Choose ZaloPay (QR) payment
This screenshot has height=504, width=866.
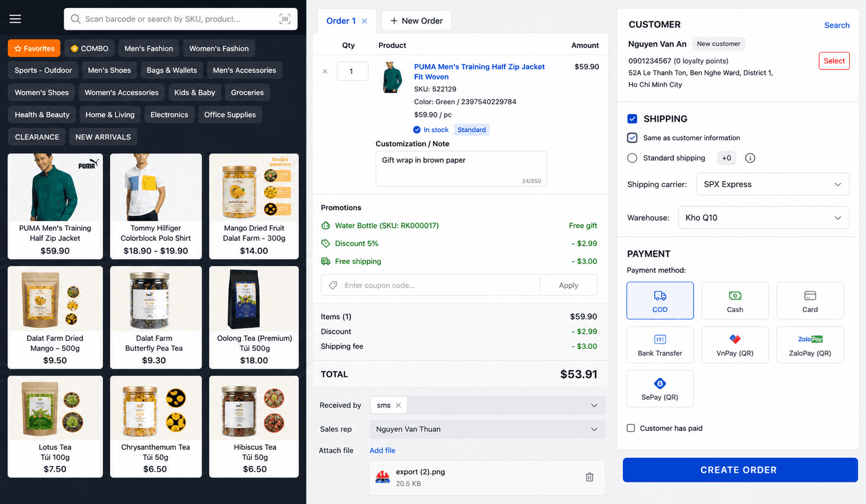pos(810,345)
